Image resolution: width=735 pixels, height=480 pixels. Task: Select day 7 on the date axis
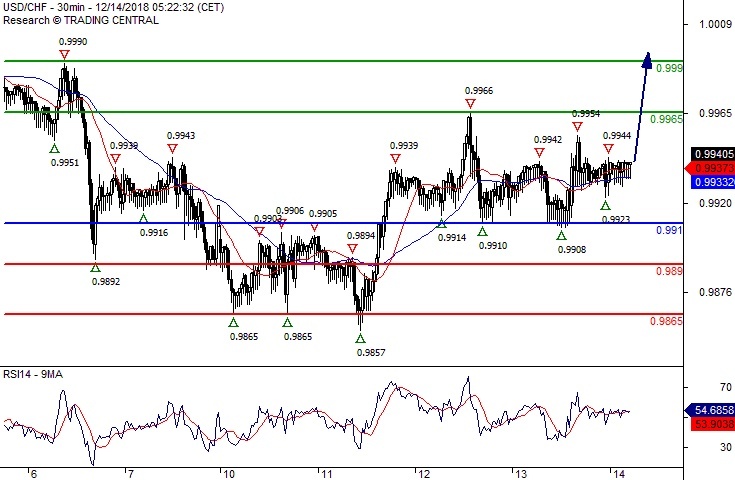point(131,474)
